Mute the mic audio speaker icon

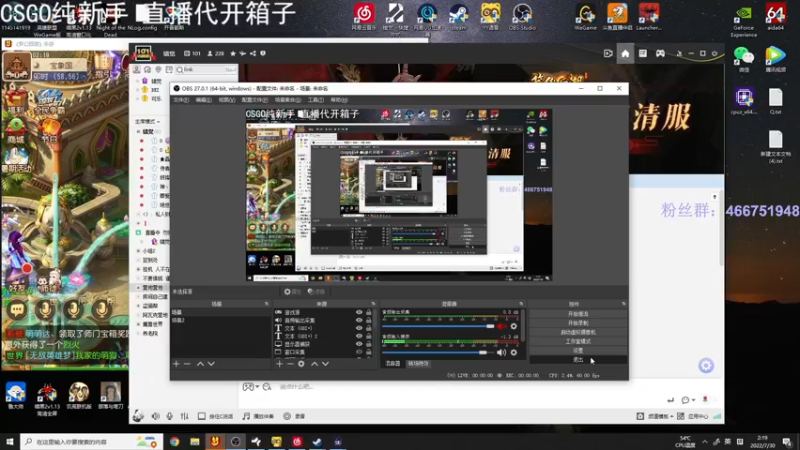click(x=502, y=352)
